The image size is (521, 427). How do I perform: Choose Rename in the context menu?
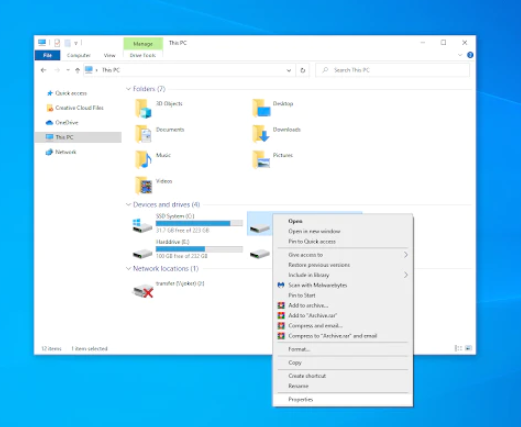click(x=343, y=386)
